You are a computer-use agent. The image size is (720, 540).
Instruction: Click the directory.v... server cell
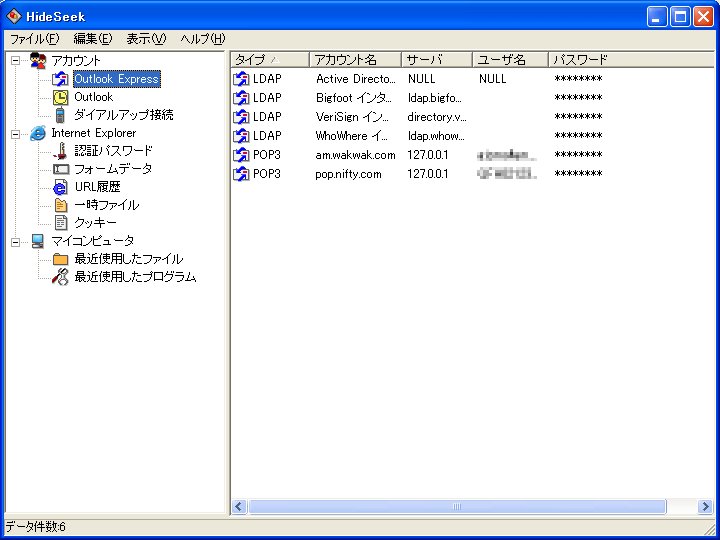[x=437, y=117]
